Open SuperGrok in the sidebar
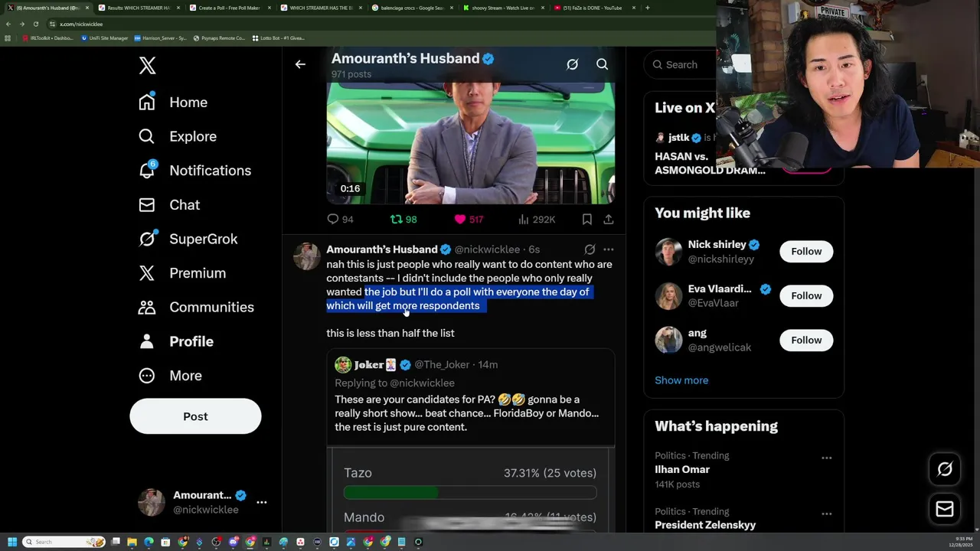Screen dimensions: 980x551 coord(188,239)
